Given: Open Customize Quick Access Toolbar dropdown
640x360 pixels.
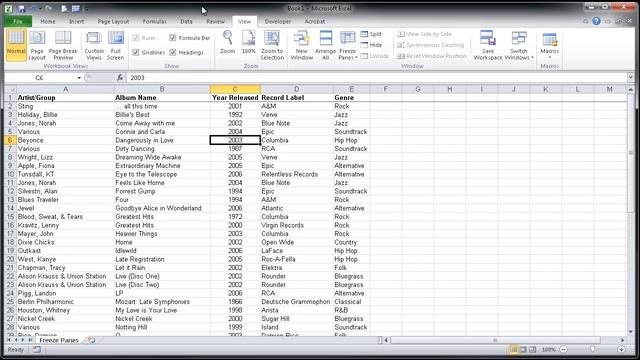Looking at the screenshot, I should 87,9.
